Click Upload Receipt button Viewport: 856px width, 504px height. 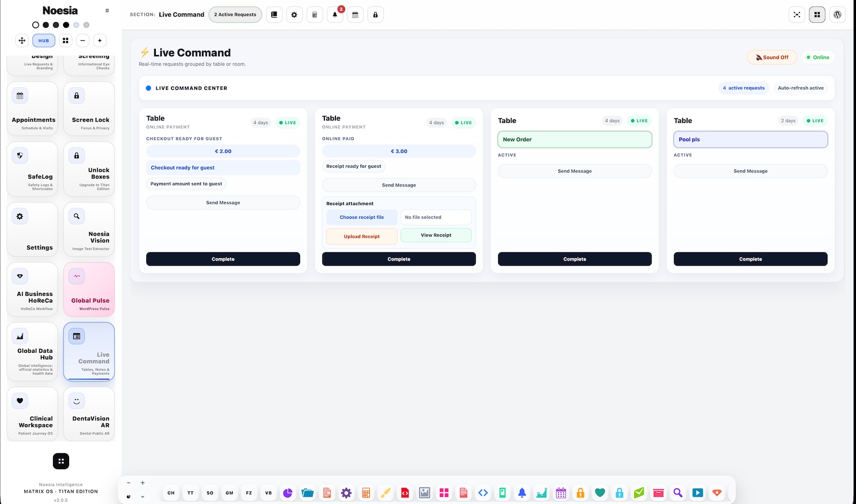[x=362, y=236]
